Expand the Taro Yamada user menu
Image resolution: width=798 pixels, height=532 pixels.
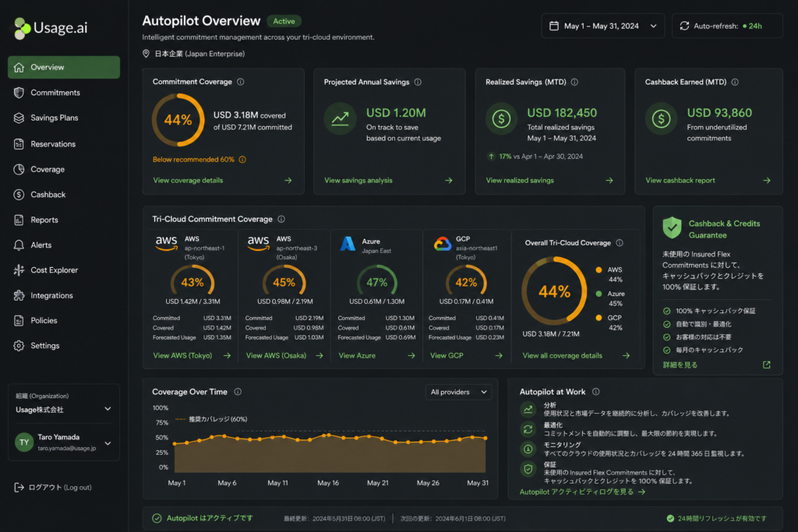click(x=64, y=442)
